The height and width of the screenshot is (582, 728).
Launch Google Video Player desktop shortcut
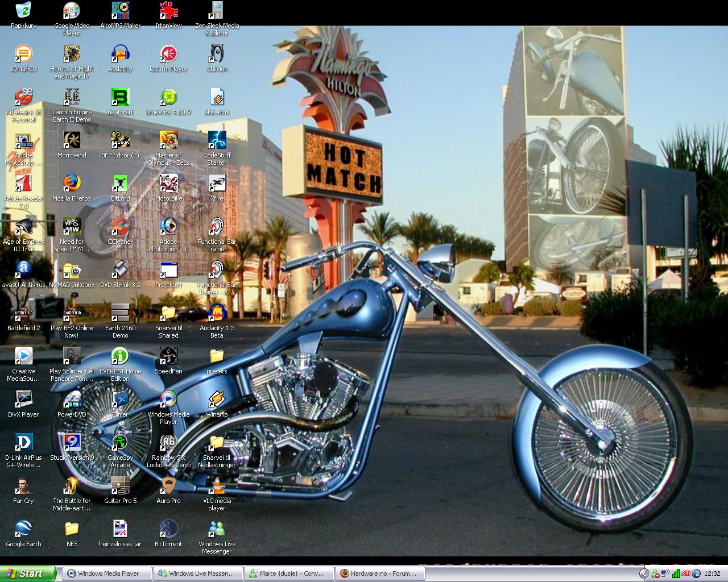point(72,18)
